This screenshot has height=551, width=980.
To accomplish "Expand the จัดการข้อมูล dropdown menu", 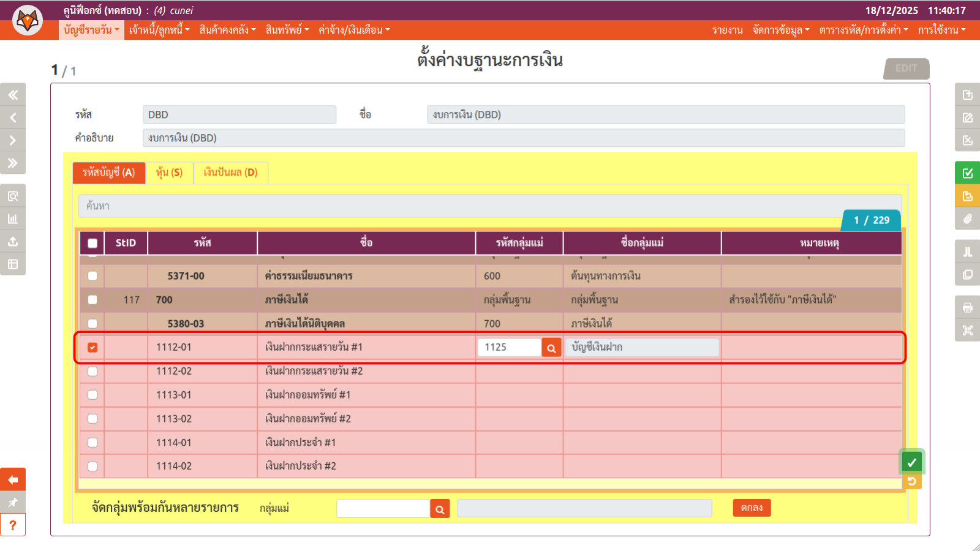I will pyautogui.click(x=781, y=30).
